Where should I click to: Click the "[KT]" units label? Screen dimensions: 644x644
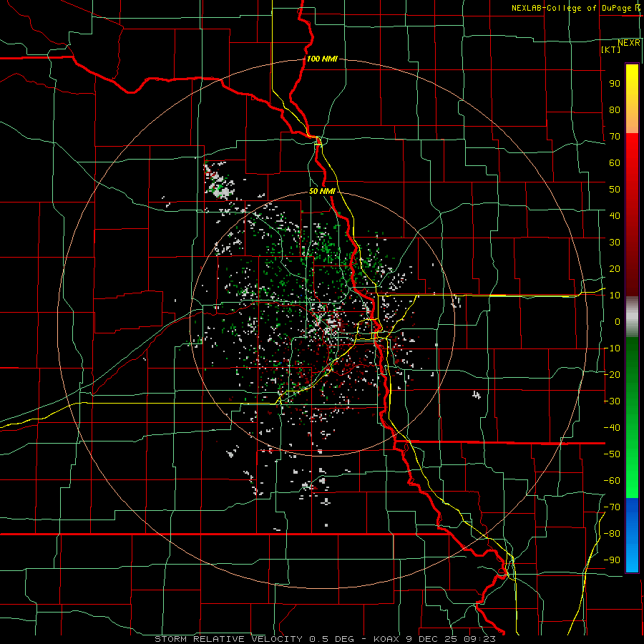point(611,49)
